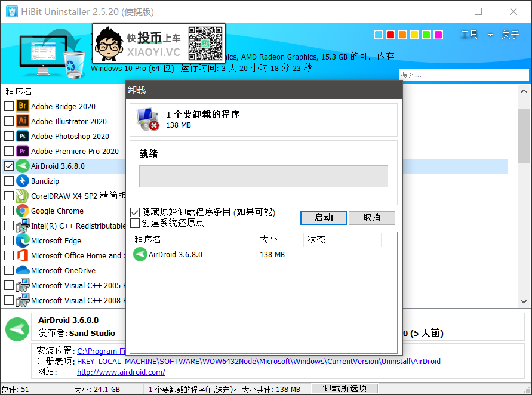Click the 搜索 search input field
Screen dimensions: 532x395
click(464, 75)
